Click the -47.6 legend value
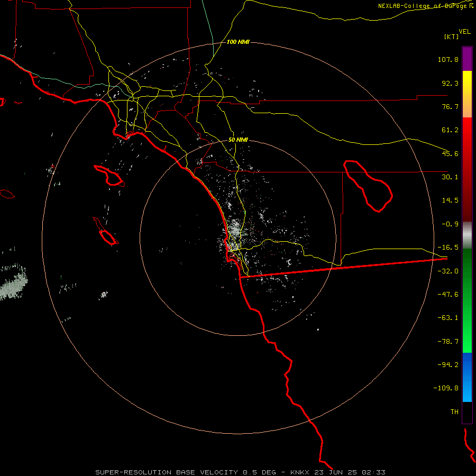Viewport: 476px width, 476px height. 448,295
